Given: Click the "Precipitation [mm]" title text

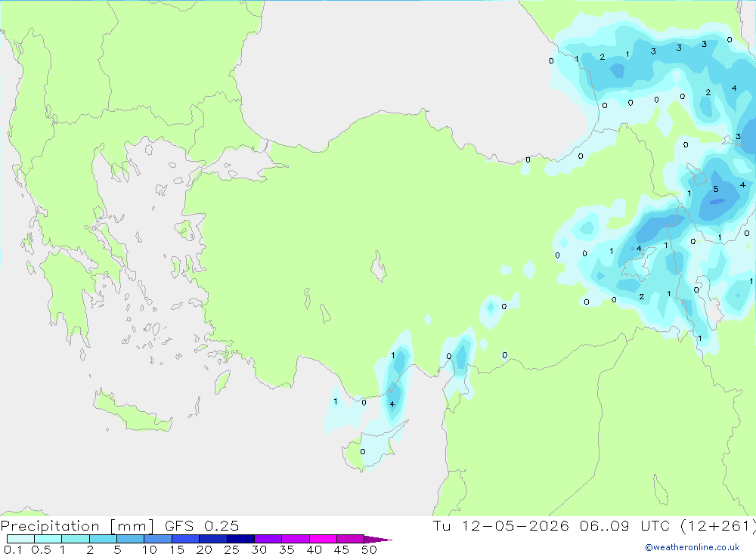Looking at the screenshot, I should coord(77,526).
